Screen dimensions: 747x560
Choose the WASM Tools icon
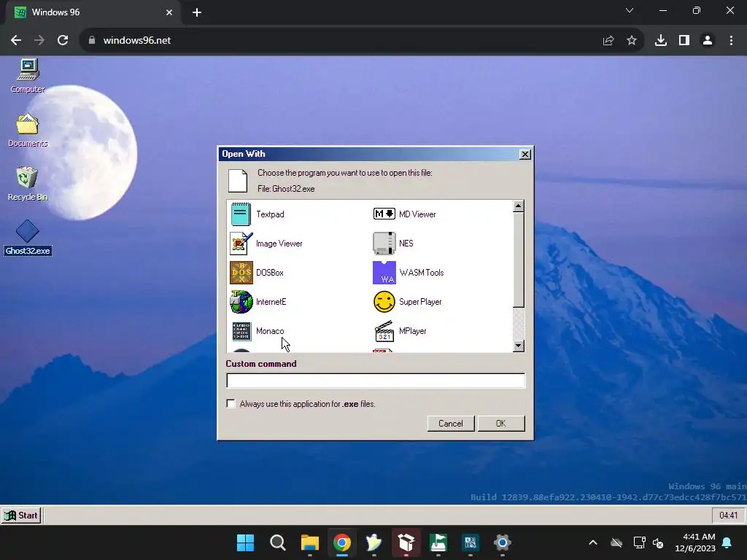click(384, 273)
